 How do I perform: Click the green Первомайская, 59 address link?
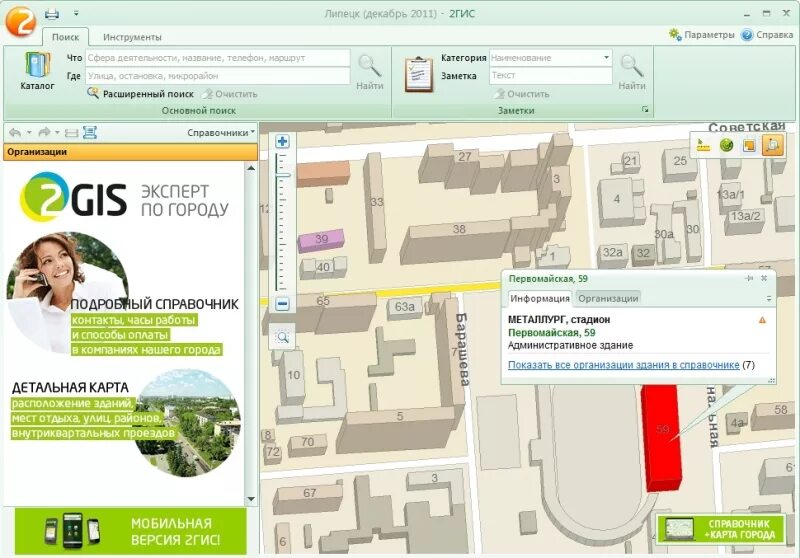tap(552, 333)
